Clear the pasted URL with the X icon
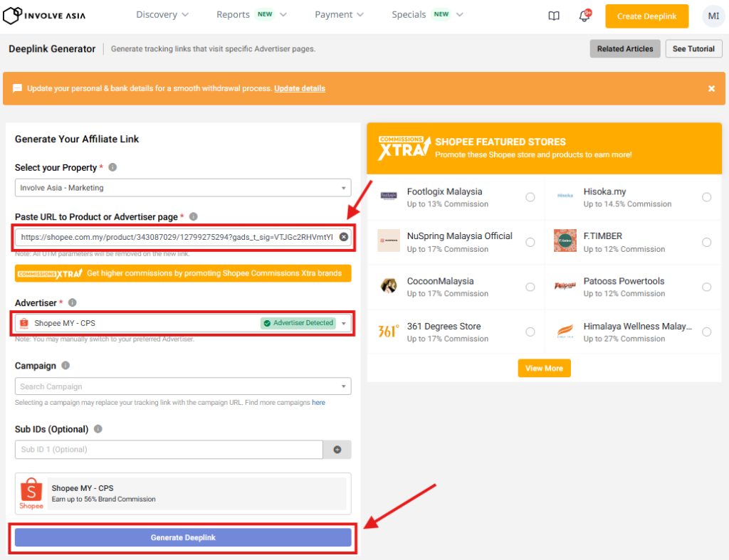 343,237
